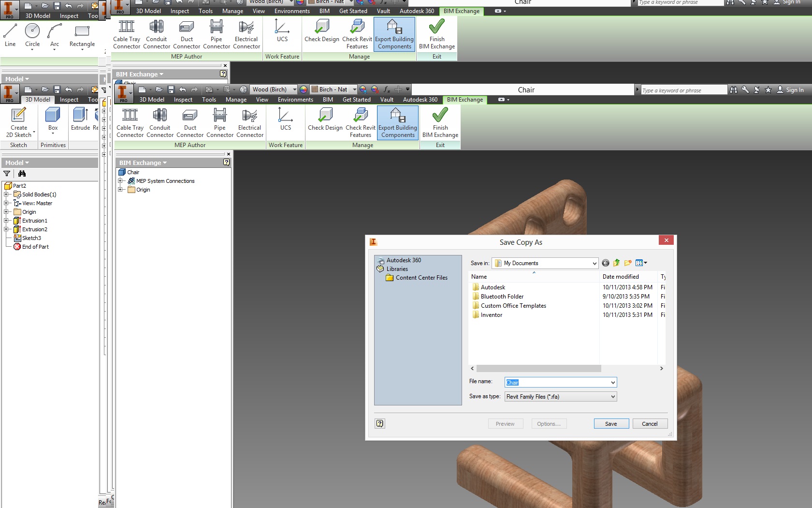Viewport: 812px width, 508px height.
Task: Switch to Manage tab in front ribbon
Action: (236, 100)
